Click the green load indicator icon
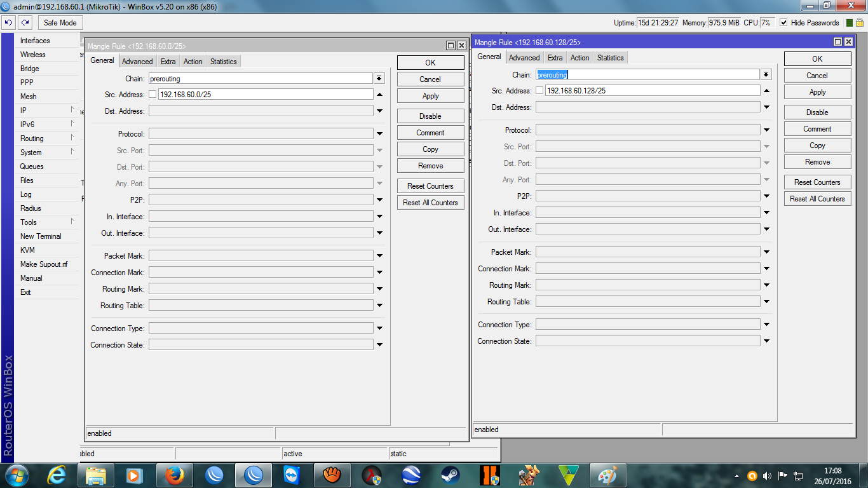Image resolution: width=868 pixels, height=488 pixels. click(x=850, y=22)
